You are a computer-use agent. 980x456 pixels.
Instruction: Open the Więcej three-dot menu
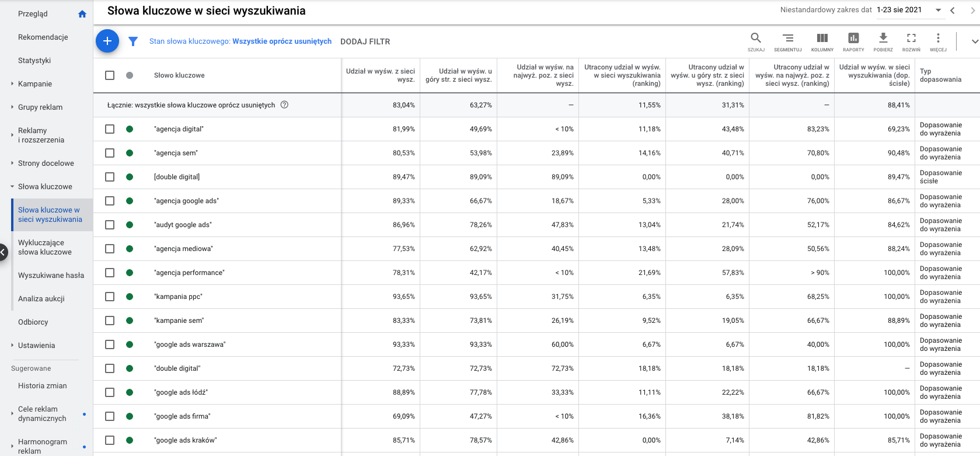click(938, 41)
